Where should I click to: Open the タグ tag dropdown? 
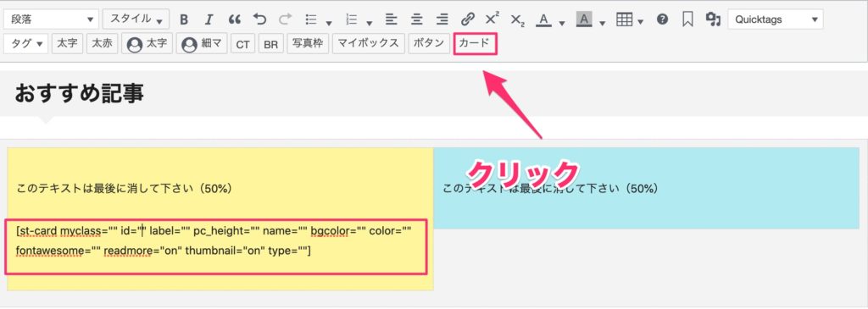(26, 44)
